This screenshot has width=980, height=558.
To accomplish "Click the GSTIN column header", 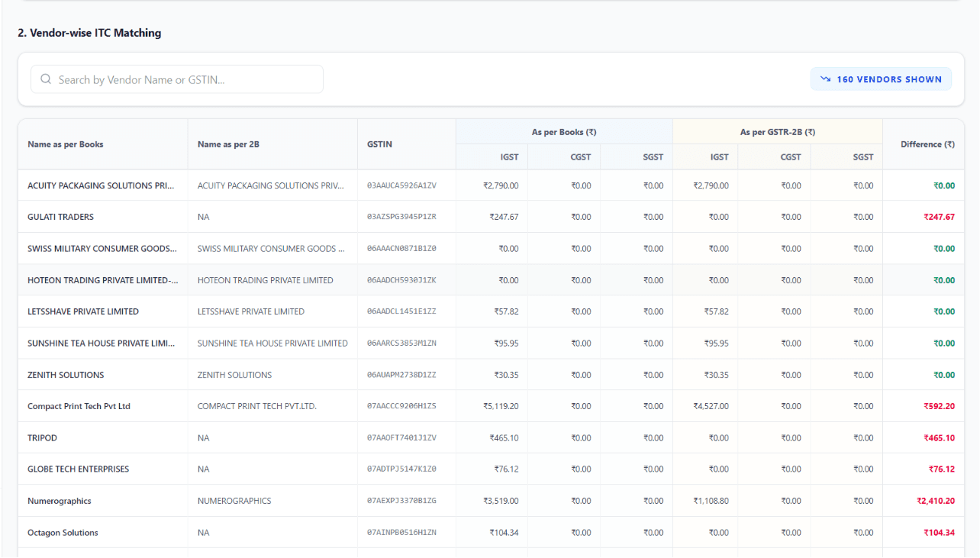I will point(379,144).
